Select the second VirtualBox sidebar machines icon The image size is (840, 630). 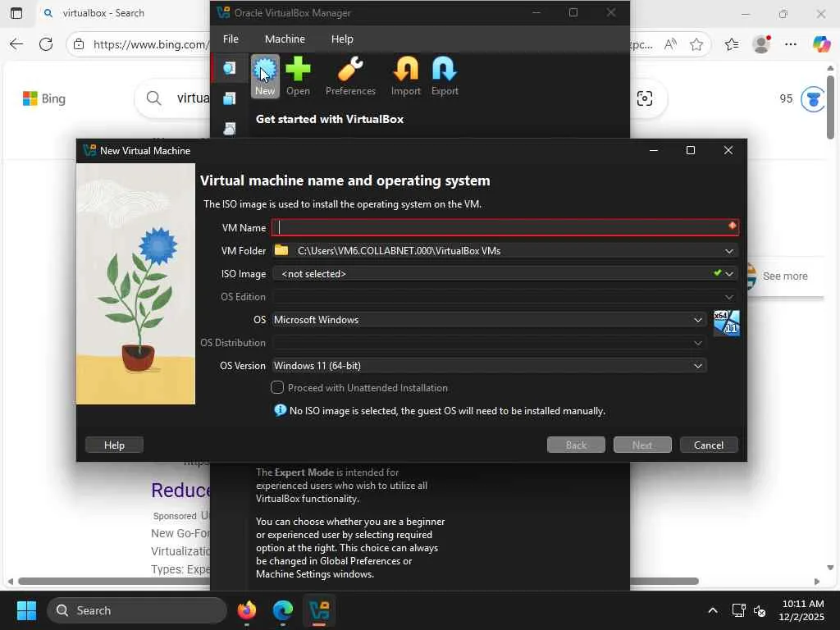click(230, 98)
